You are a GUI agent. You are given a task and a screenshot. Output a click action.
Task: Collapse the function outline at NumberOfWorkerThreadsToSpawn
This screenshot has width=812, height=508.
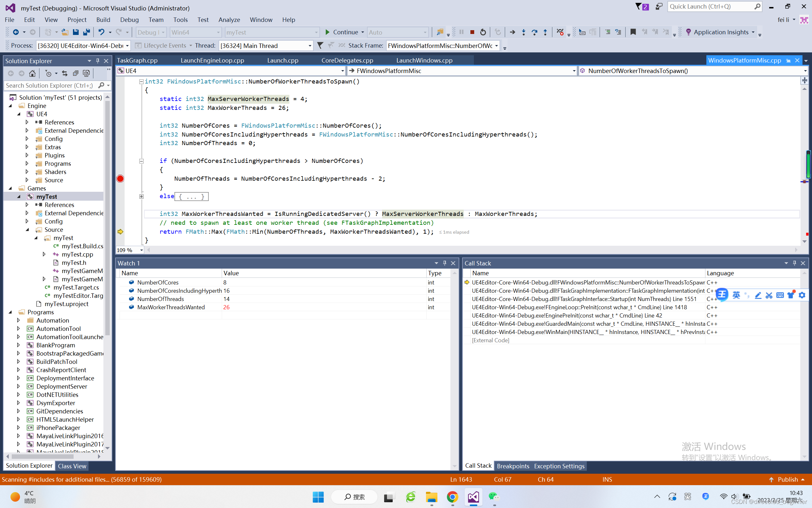tap(141, 82)
